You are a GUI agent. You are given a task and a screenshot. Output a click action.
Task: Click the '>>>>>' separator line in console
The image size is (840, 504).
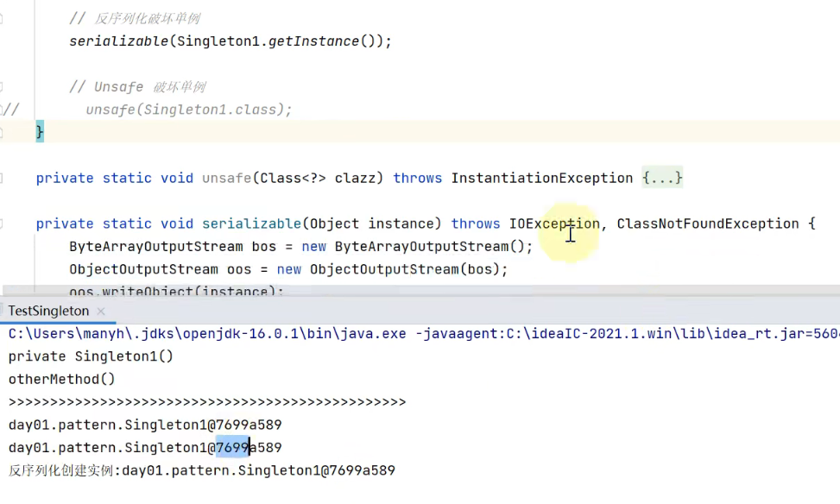pyautogui.click(x=207, y=401)
